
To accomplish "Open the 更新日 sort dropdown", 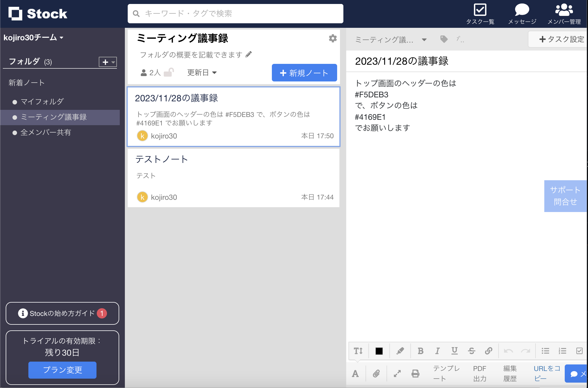I will click(x=202, y=73).
